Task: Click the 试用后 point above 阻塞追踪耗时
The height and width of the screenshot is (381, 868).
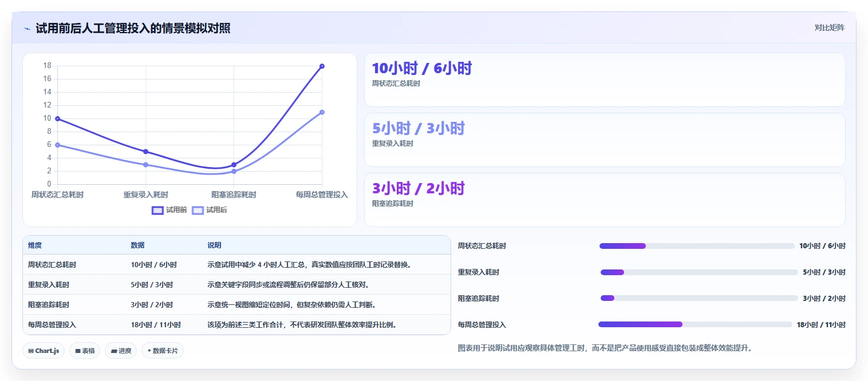Action: [234, 171]
